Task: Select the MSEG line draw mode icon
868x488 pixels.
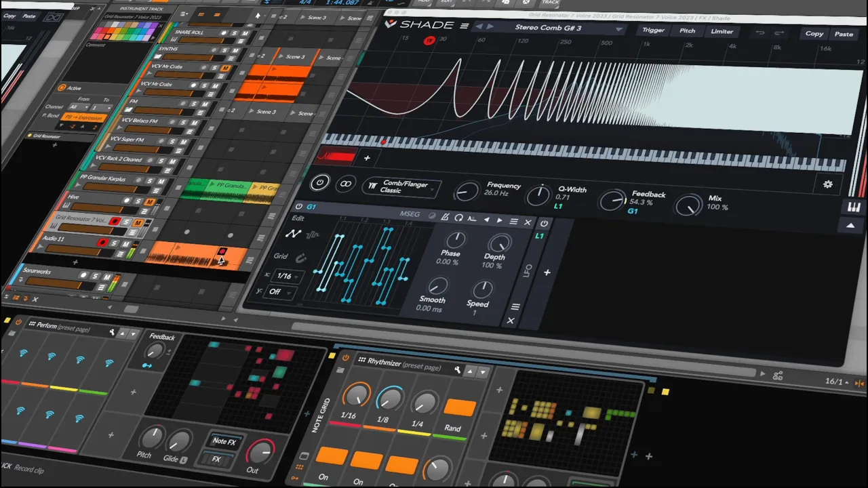Action: point(292,234)
